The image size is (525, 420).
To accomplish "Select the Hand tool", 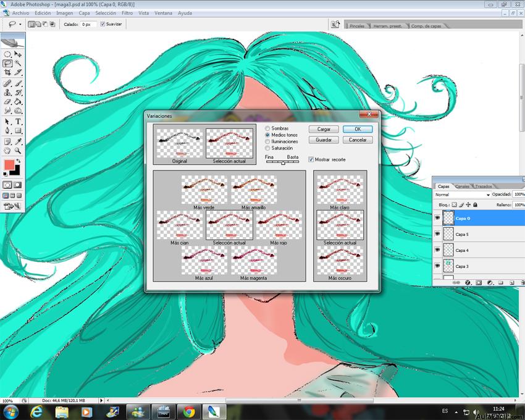I will coord(7,151).
